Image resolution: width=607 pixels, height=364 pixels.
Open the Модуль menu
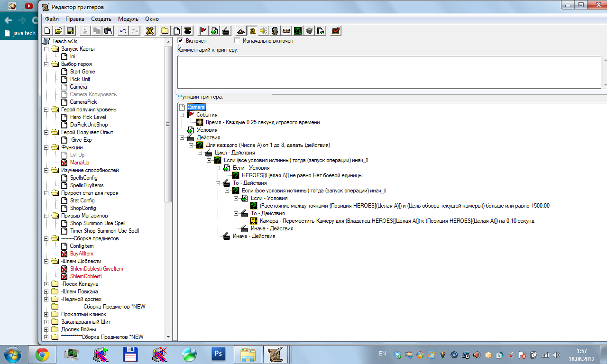pyautogui.click(x=128, y=19)
